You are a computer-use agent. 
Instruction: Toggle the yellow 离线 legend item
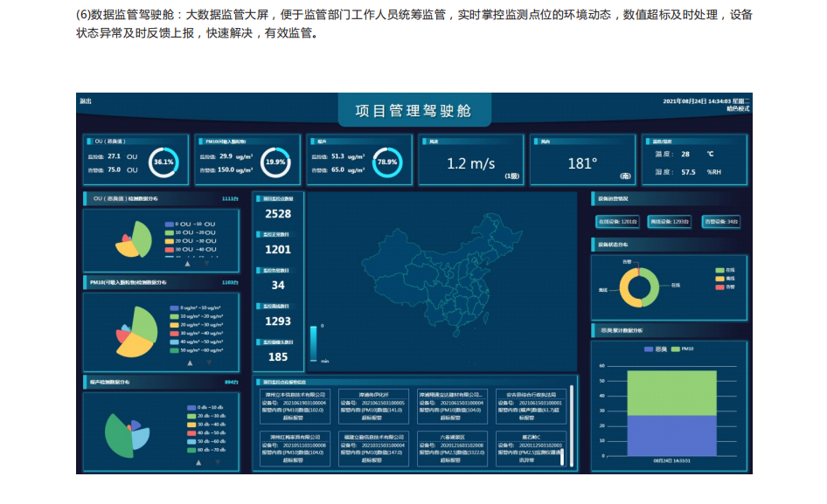(726, 279)
